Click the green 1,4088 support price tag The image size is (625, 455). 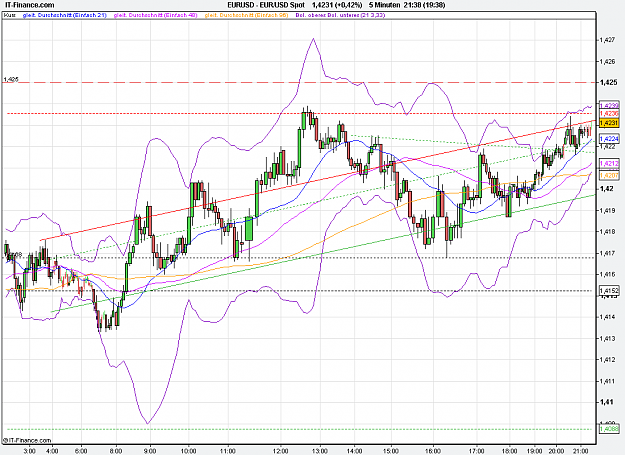coord(609,429)
